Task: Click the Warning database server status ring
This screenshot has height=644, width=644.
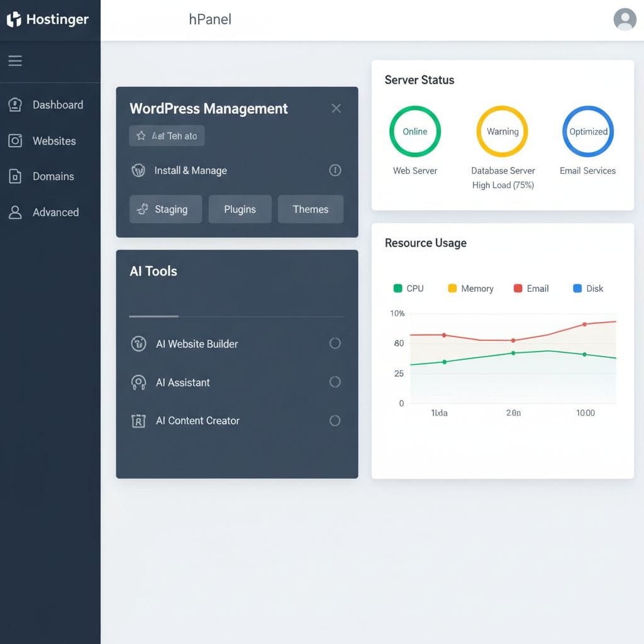Action: 502,131
